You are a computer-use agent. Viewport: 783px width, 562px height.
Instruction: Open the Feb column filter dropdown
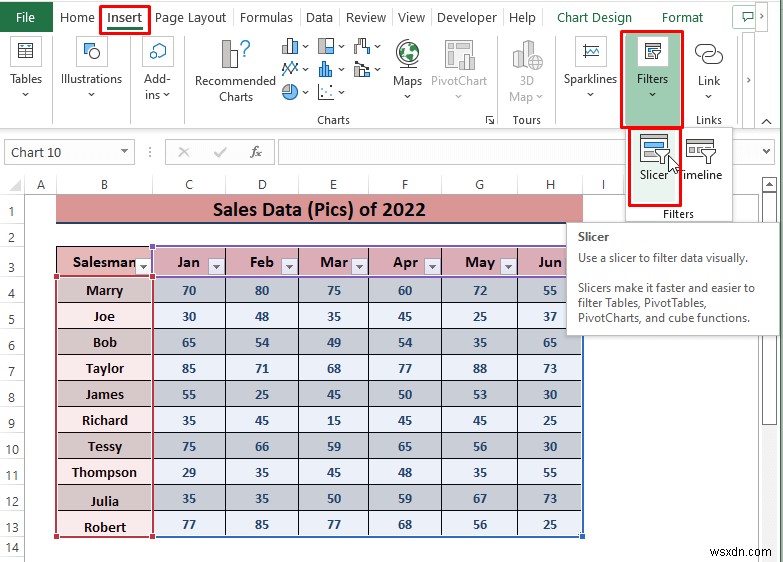click(289, 267)
